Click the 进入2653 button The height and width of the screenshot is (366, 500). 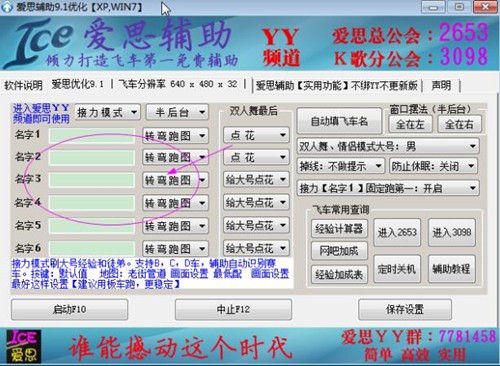[x=397, y=232]
